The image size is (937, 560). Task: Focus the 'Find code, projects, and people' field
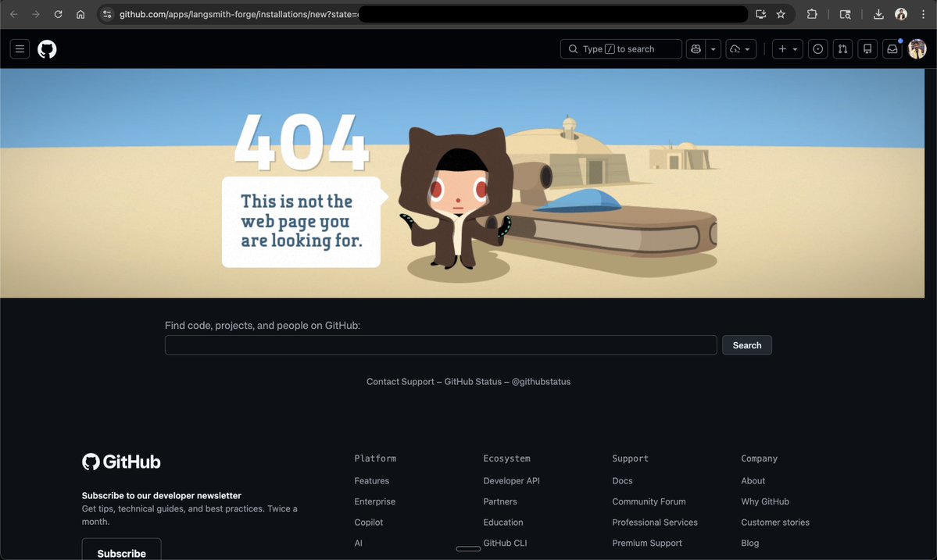tap(441, 345)
